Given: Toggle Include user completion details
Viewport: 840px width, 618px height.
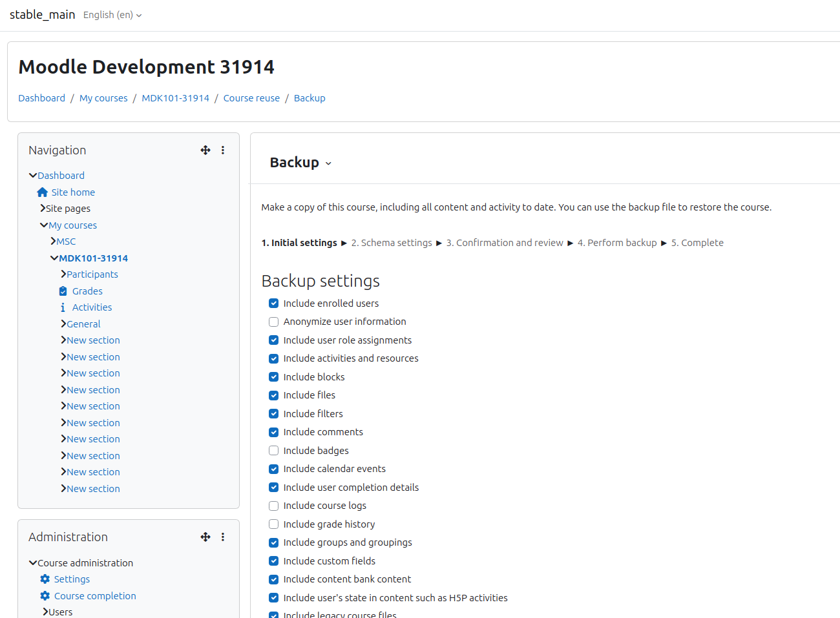Looking at the screenshot, I should [274, 488].
